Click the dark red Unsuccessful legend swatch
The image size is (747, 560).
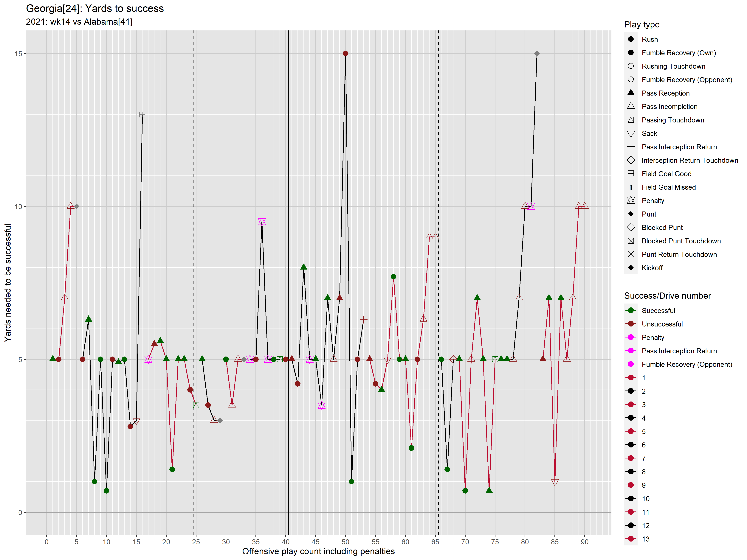tap(630, 324)
